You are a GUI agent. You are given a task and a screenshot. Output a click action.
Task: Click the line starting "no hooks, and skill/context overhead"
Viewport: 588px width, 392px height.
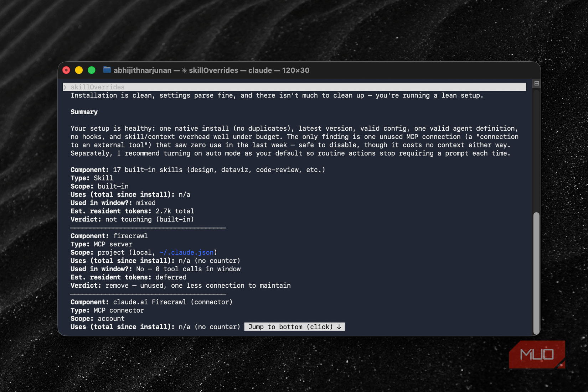(294, 137)
